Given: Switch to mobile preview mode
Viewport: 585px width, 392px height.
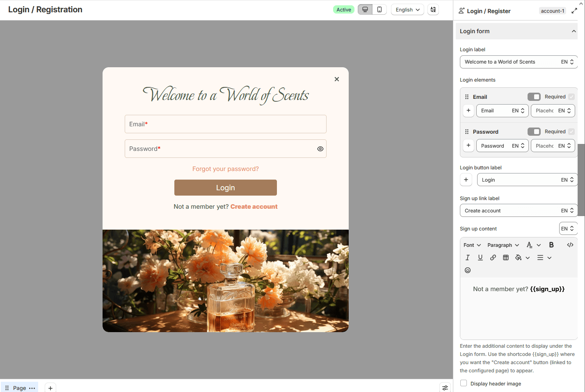Looking at the screenshot, I should pyautogui.click(x=379, y=9).
